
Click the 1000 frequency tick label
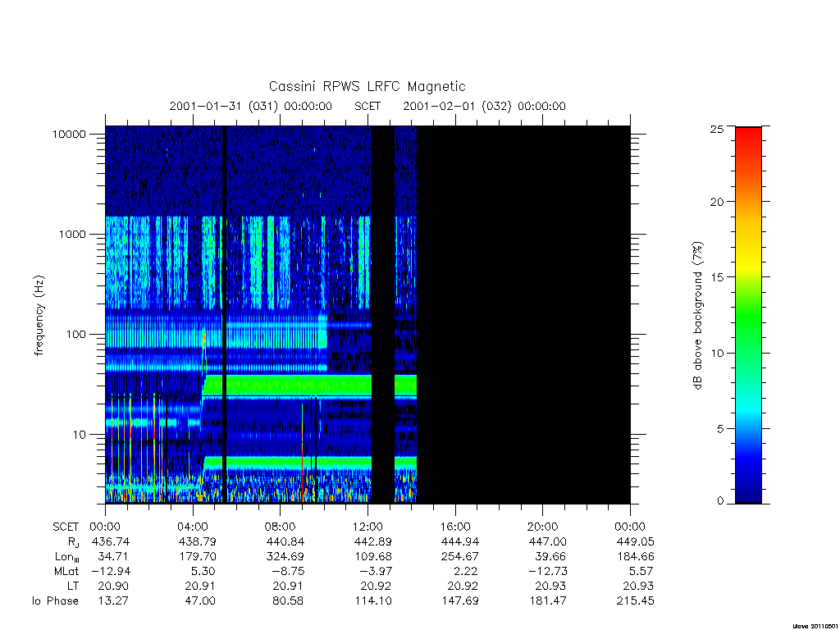(x=72, y=234)
